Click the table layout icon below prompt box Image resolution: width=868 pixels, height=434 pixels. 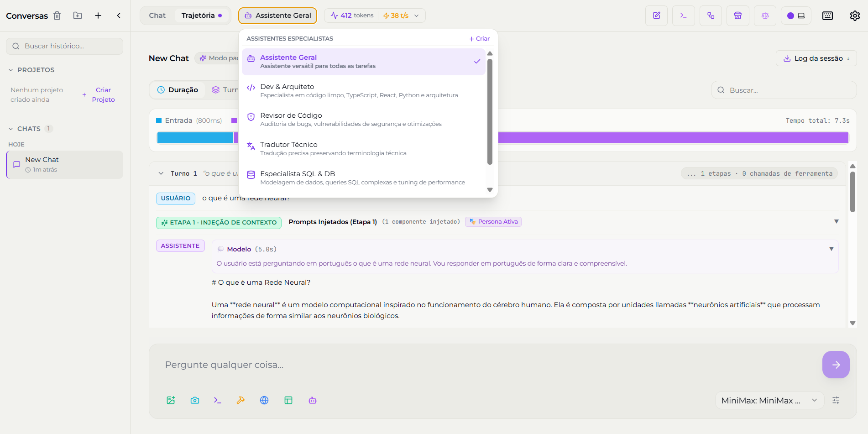[288, 400]
